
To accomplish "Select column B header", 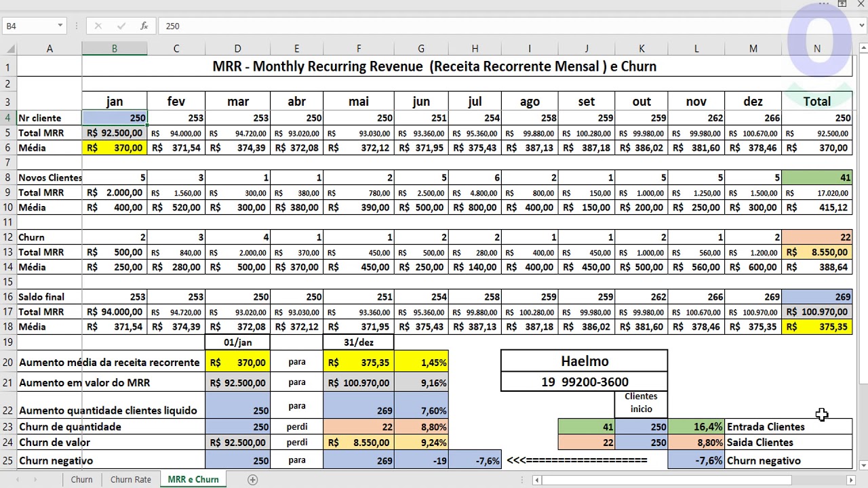I will [x=115, y=49].
